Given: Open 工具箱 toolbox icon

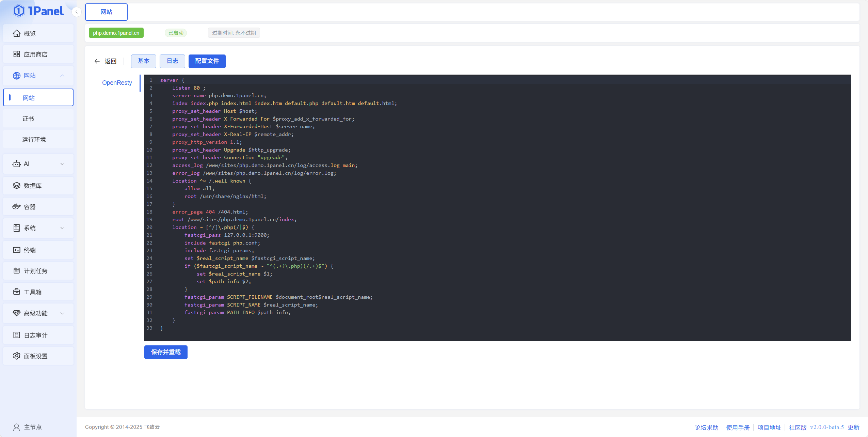Looking at the screenshot, I should (x=17, y=292).
